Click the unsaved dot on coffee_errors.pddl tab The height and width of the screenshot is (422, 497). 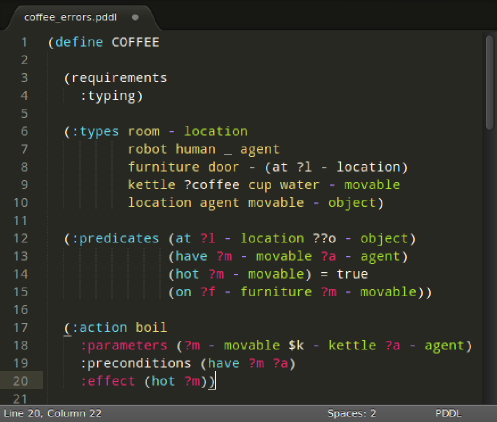coord(135,17)
